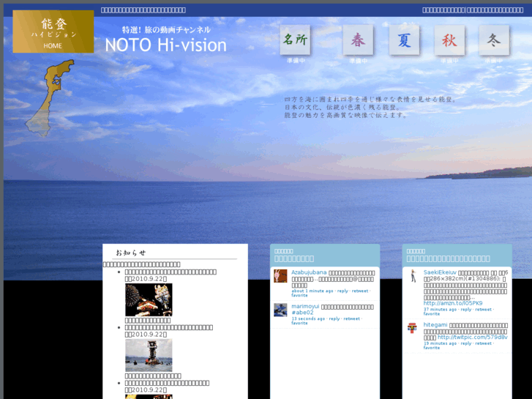Click the marimoyui avatar image
The height and width of the screenshot is (399, 532).
pyautogui.click(x=280, y=310)
